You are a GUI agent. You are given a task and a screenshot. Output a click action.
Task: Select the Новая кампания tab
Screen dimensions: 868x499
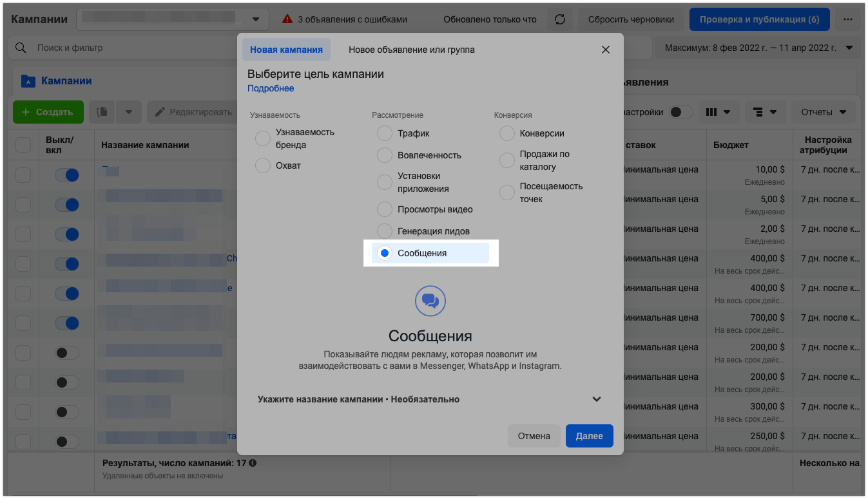tap(286, 50)
